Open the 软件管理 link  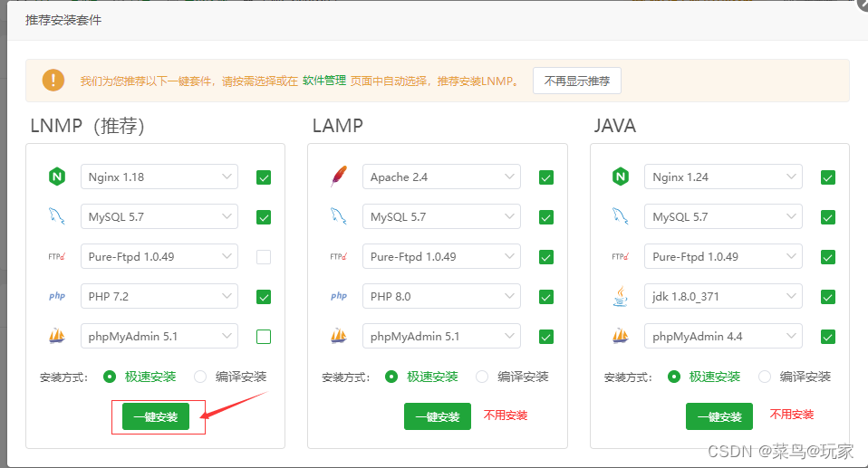click(x=324, y=81)
